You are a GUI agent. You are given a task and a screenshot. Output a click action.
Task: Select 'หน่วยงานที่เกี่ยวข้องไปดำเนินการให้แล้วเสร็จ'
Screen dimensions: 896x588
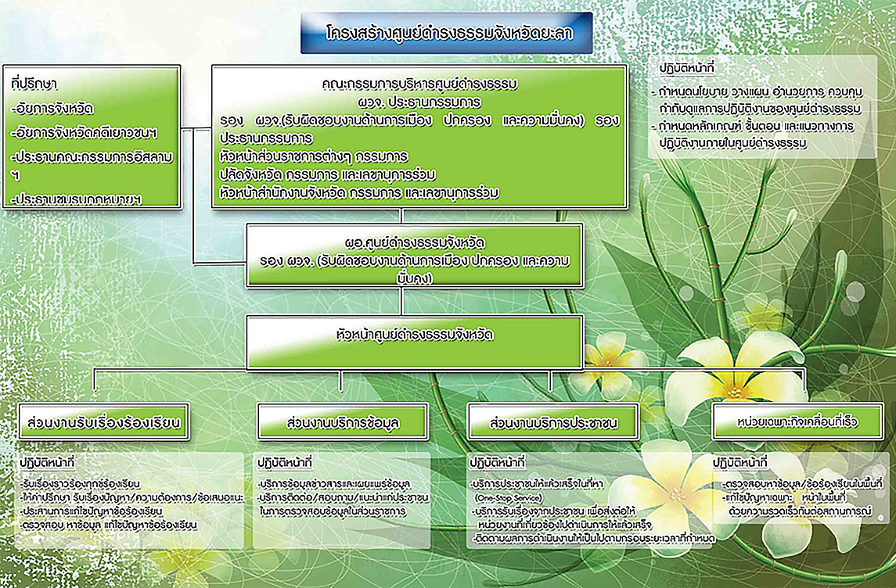point(564,524)
